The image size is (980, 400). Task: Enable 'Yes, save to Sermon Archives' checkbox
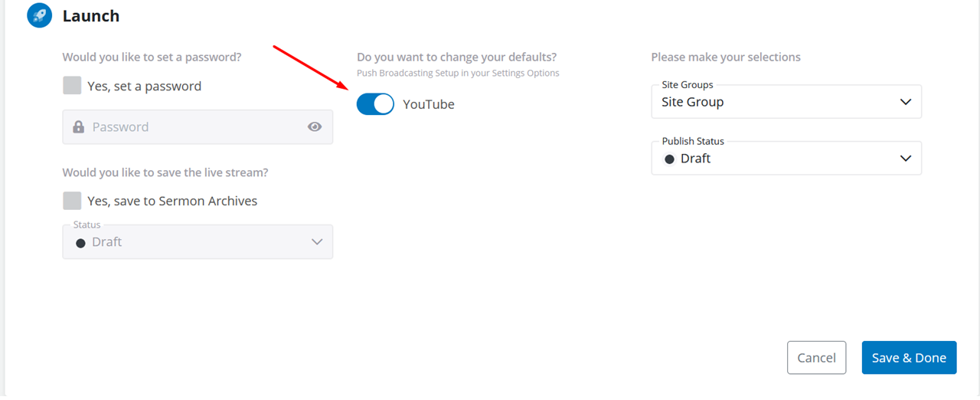click(x=72, y=201)
